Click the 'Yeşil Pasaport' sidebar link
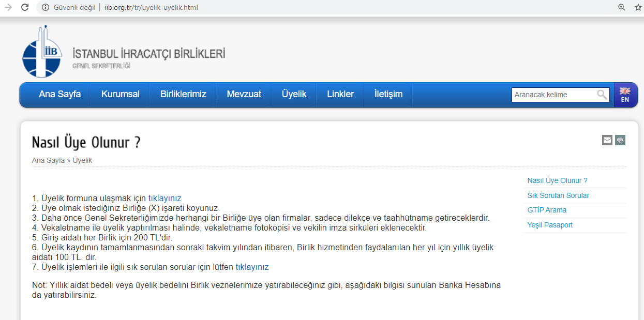Viewport: 644px width, 320px height. [549, 225]
